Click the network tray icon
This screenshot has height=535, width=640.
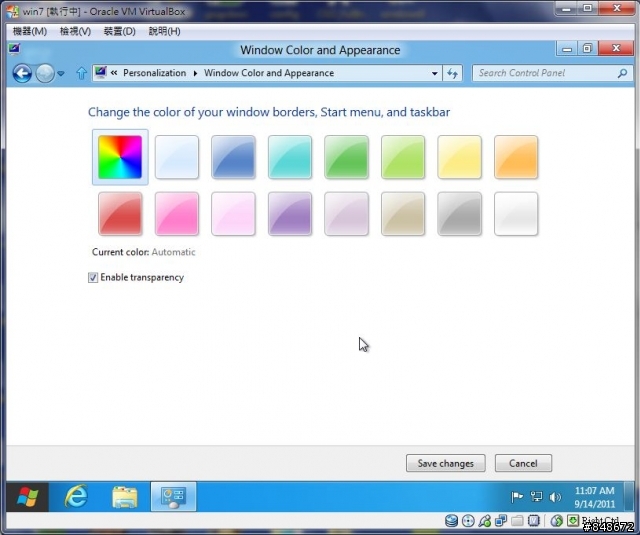click(x=536, y=497)
